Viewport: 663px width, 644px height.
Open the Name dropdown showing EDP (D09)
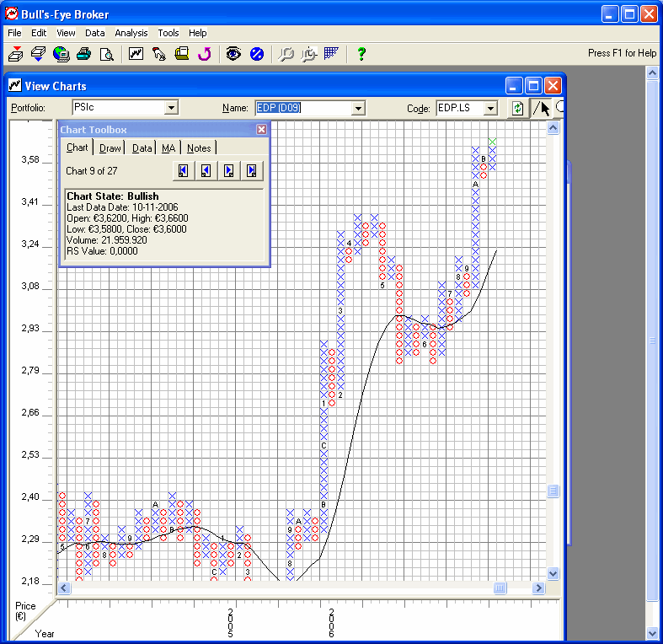[358, 108]
